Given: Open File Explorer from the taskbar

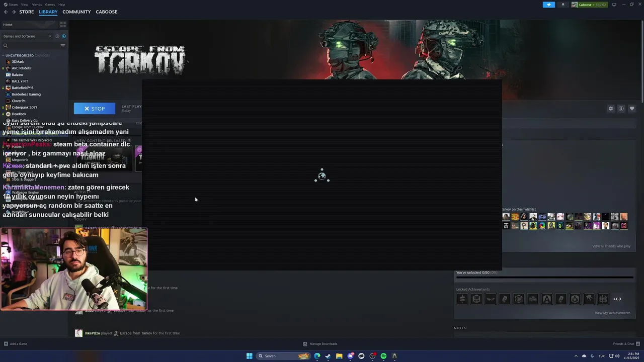Looking at the screenshot, I should click(x=339, y=356).
